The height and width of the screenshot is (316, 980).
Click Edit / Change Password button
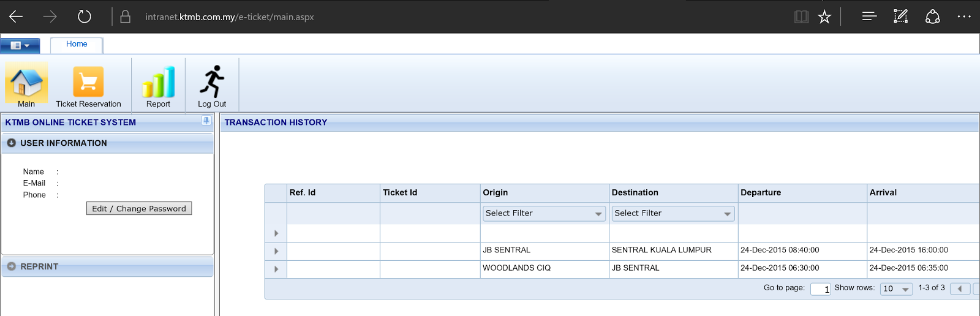click(x=139, y=209)
